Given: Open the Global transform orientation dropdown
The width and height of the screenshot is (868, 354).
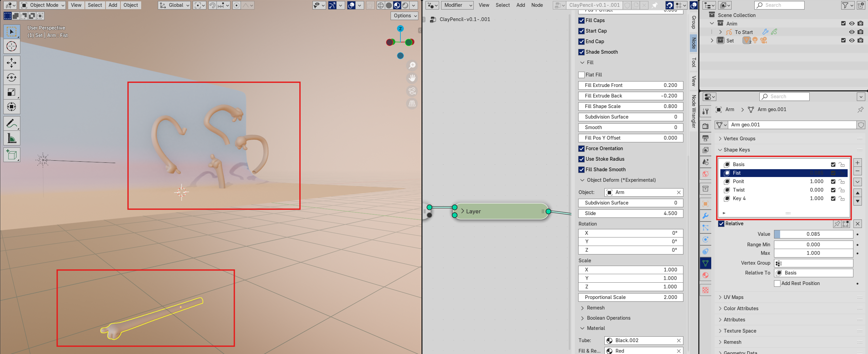Looking at the screenshot, I should 174,5.
